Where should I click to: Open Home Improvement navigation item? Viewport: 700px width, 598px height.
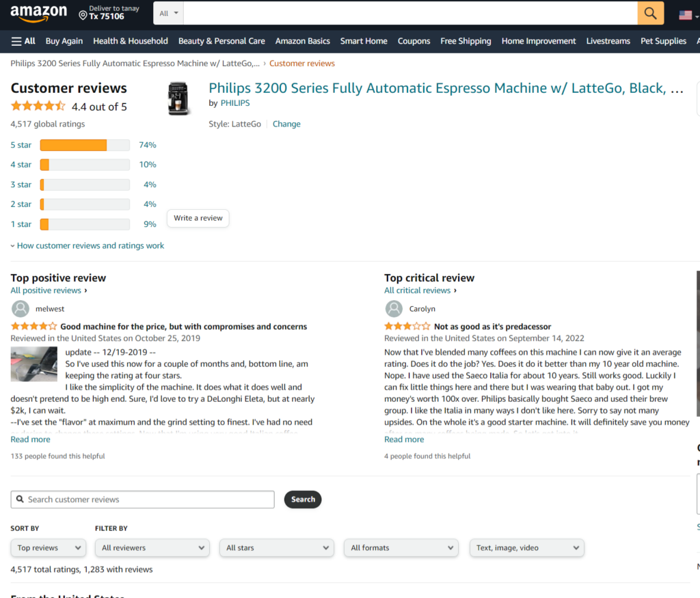tap(539, 41)
